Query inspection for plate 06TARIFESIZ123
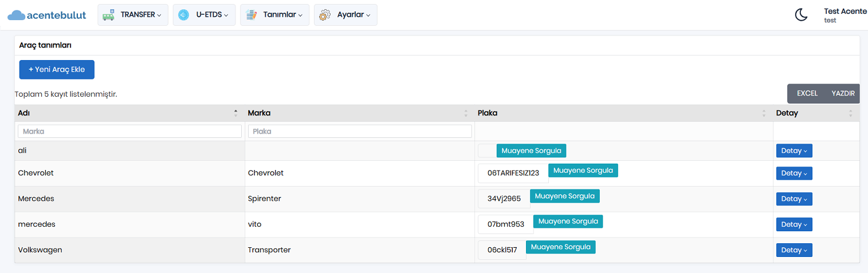Image resolution: width=868 pixels, height=273 pixels. point(583,171)
